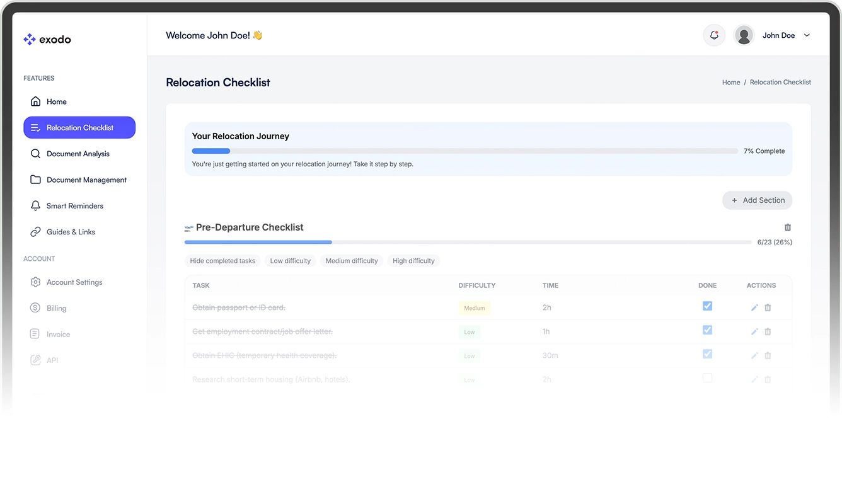The width and height of the screenshot is (842, 504).
Task: Uncheck the employment contract task done box
Action: [x=708, y=330]
